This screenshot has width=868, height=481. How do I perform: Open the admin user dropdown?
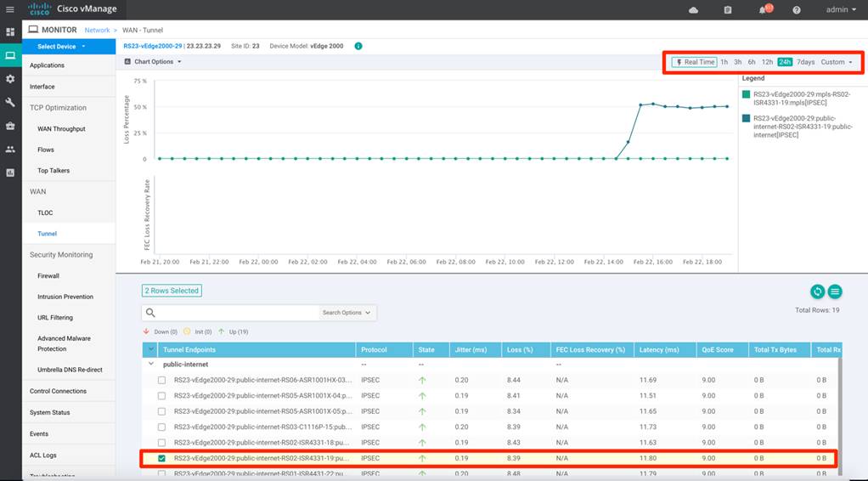[x=841, y=9]
